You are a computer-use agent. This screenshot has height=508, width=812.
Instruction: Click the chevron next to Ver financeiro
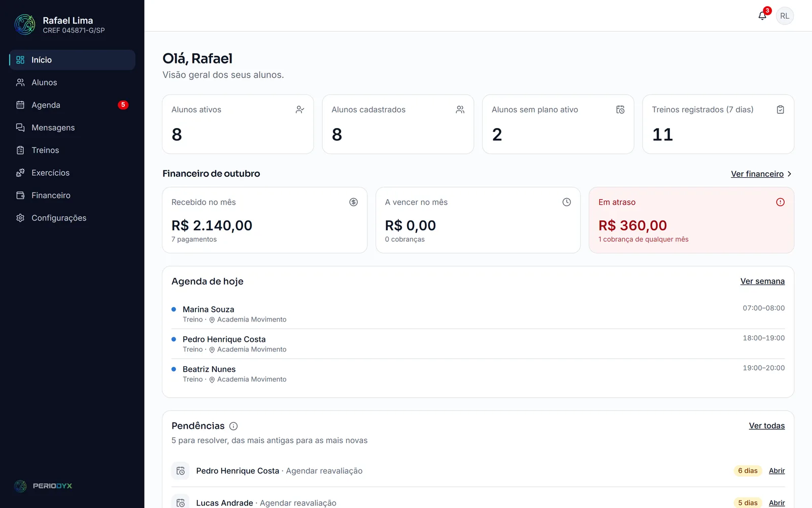coord(789,174)
